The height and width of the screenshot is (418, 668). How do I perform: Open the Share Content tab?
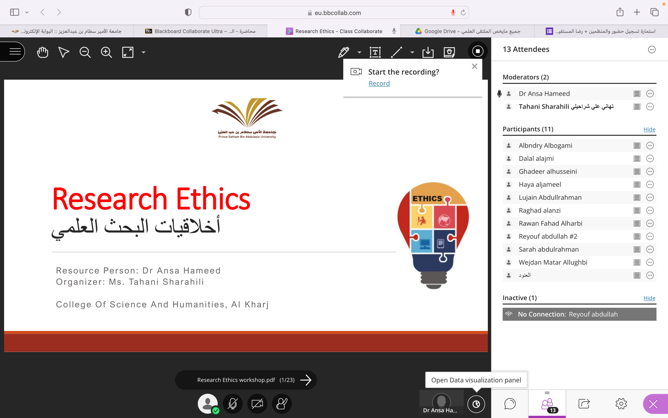[x=584, y=404]
